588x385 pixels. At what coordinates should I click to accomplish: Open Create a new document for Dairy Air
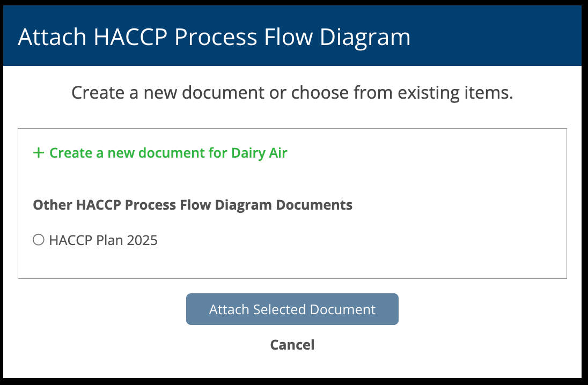point(160,153)
